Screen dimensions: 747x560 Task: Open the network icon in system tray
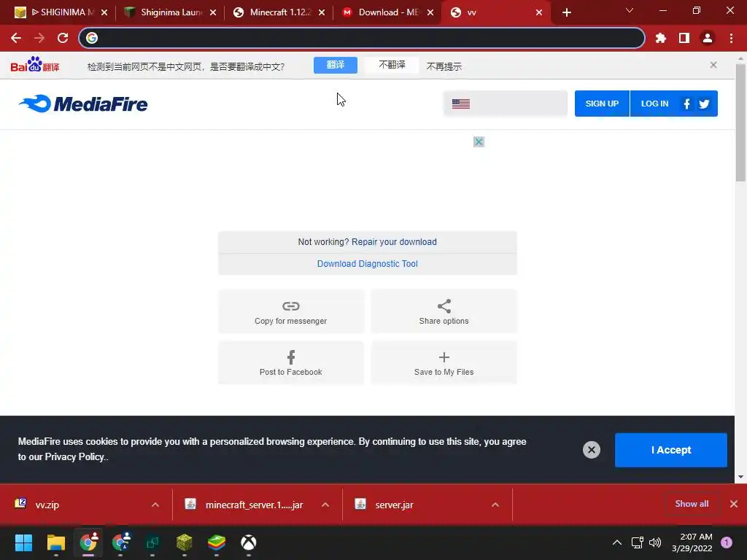[x=637, y=542]
